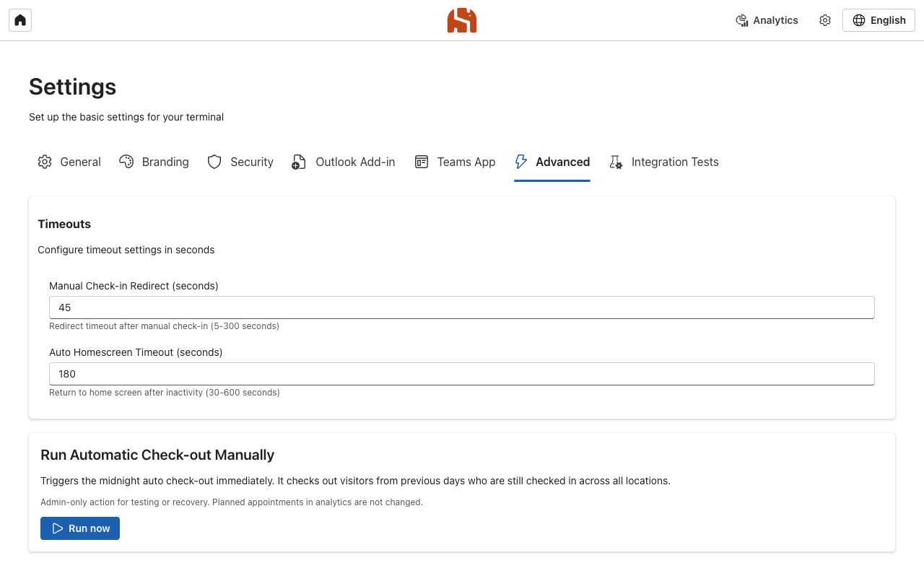
Task: Open the Teams App tab
Action: (455, 162)
